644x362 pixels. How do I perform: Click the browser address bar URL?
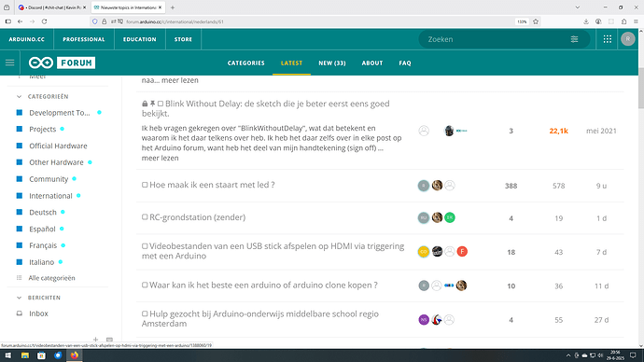(175, 21)
